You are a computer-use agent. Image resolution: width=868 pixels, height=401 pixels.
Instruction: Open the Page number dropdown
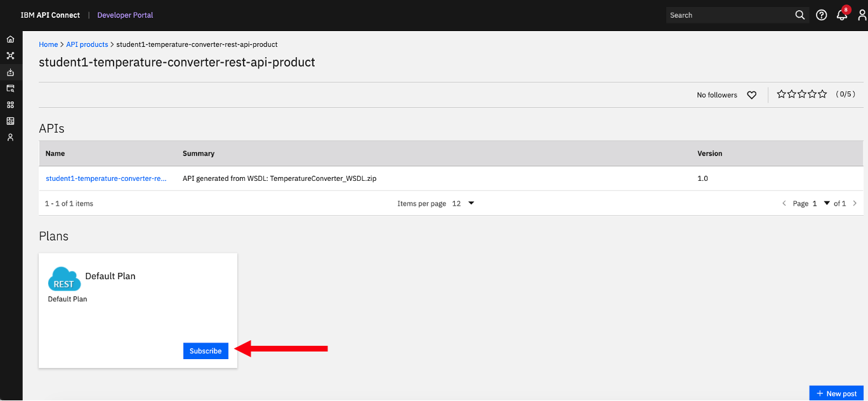point(821,204)
